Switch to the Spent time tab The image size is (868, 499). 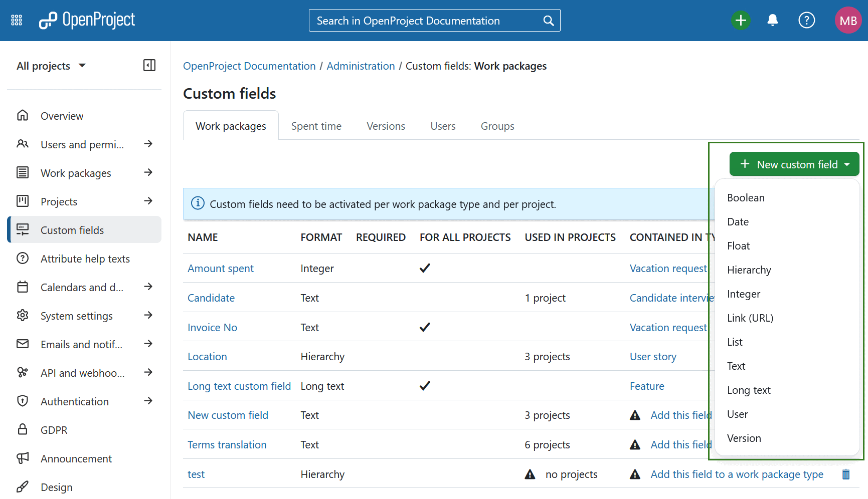[x=316, y=126]
